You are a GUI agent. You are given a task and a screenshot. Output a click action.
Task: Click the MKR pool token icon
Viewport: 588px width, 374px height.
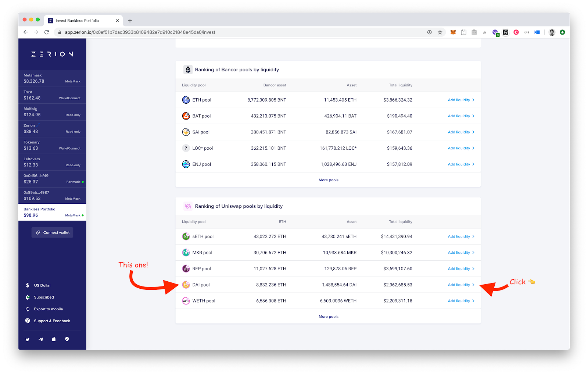coord(186,253)
